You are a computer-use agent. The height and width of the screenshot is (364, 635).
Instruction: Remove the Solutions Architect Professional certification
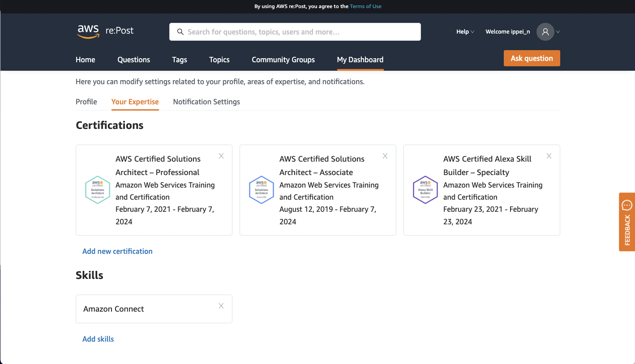click(221, 156)
